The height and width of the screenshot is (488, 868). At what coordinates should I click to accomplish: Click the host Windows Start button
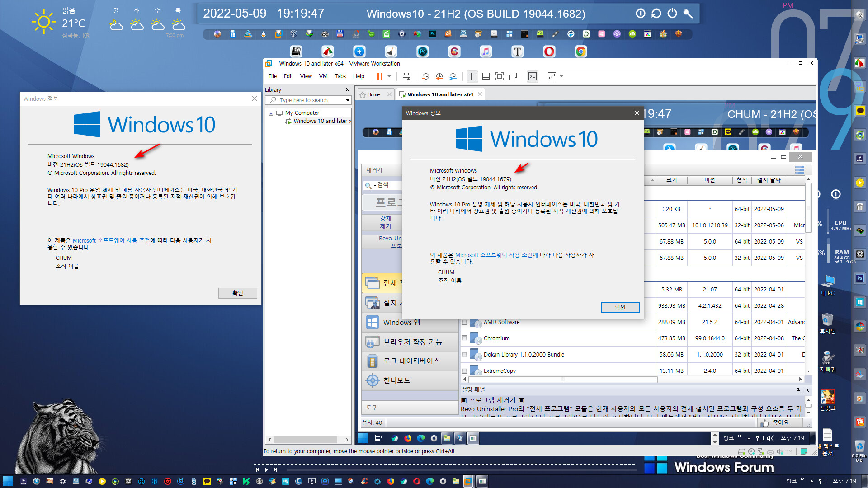click(8, 481)
